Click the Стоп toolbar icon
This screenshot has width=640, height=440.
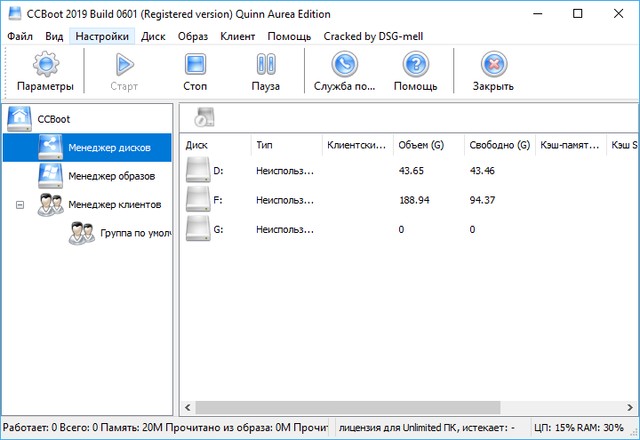click(195, 66)
